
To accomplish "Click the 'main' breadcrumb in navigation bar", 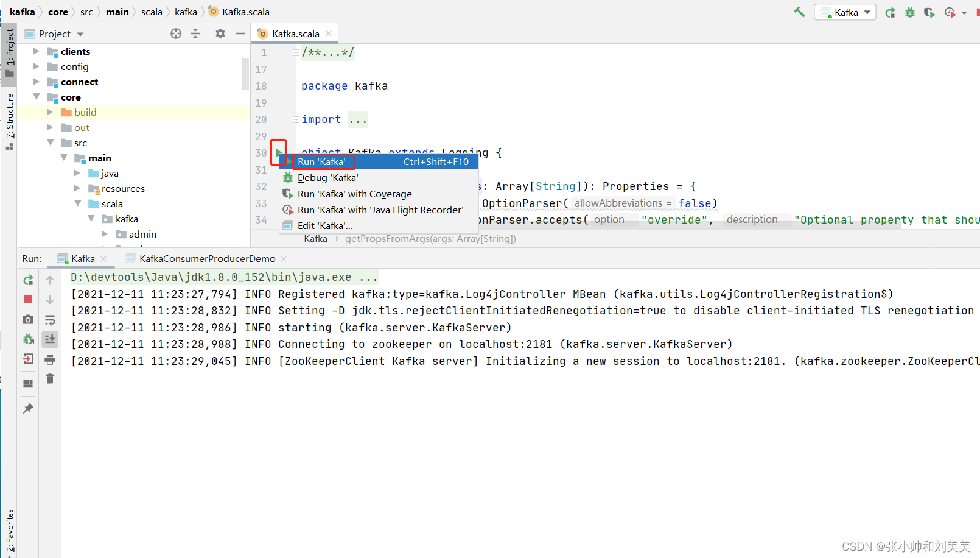I will tap(117, 12).
